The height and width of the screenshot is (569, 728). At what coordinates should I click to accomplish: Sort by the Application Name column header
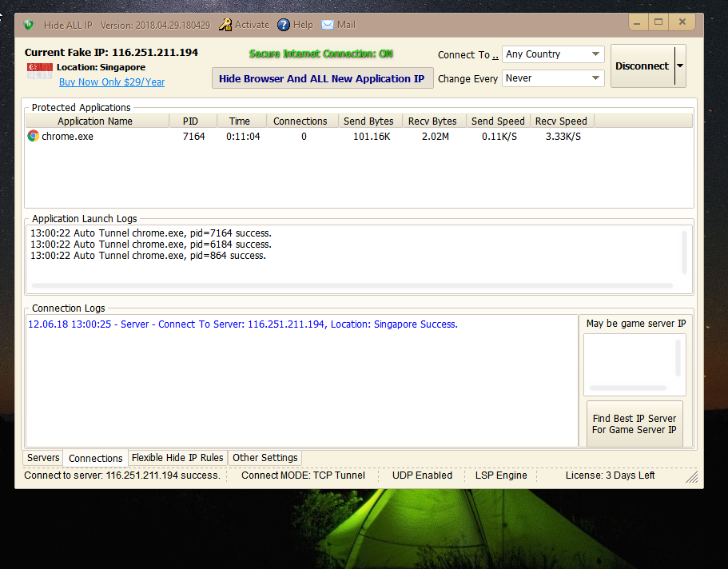point(97,121)
